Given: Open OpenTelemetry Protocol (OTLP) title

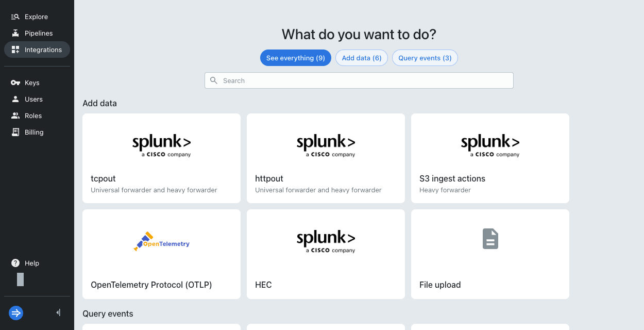Looking at the screenshot, I should (x=151, y=285).
